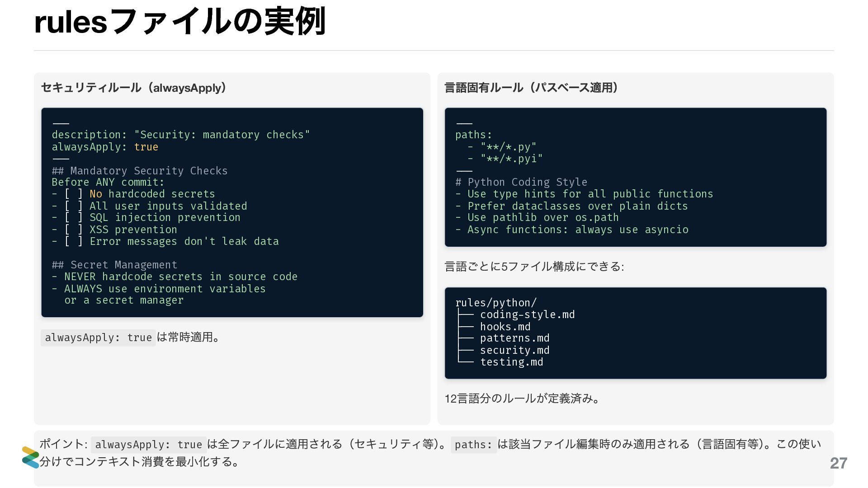868x488 pixels.
Task: Click the '**/*.pyi' path entry
Action: pyautogui.click(x=511, y=159)
